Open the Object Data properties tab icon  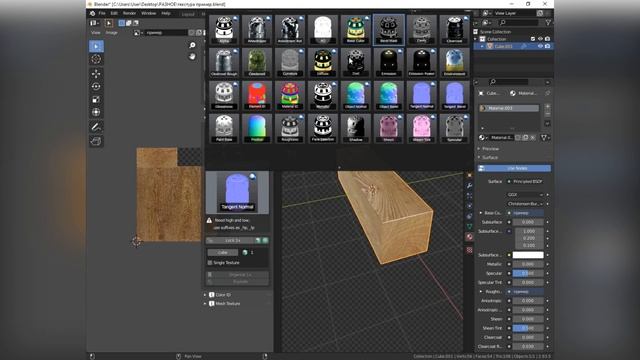[469, 227]
